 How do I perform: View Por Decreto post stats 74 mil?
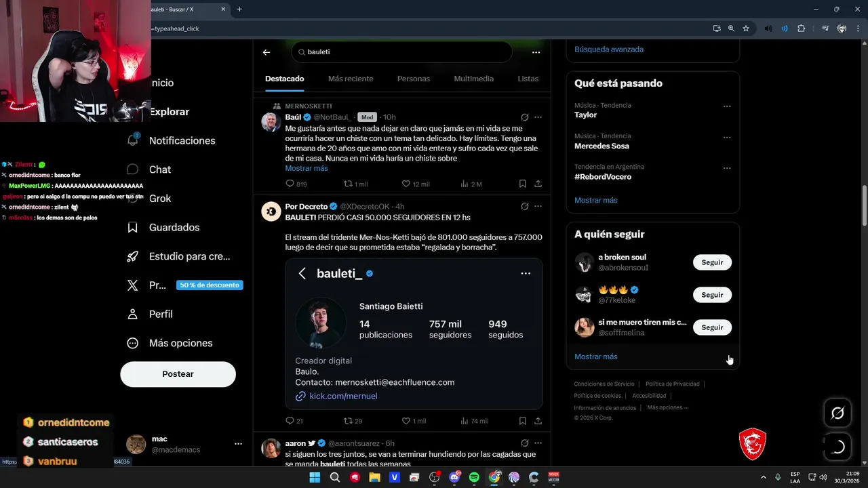click(x=475, y=421)
